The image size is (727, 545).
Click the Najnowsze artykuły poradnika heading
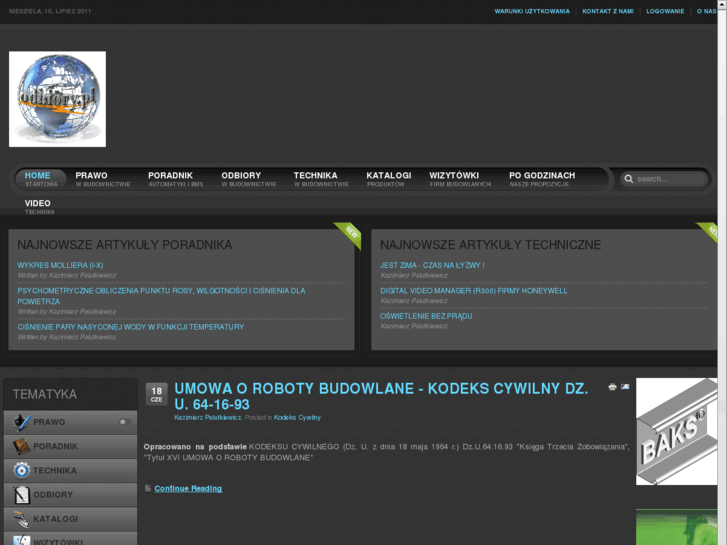[x=125, y=245]
